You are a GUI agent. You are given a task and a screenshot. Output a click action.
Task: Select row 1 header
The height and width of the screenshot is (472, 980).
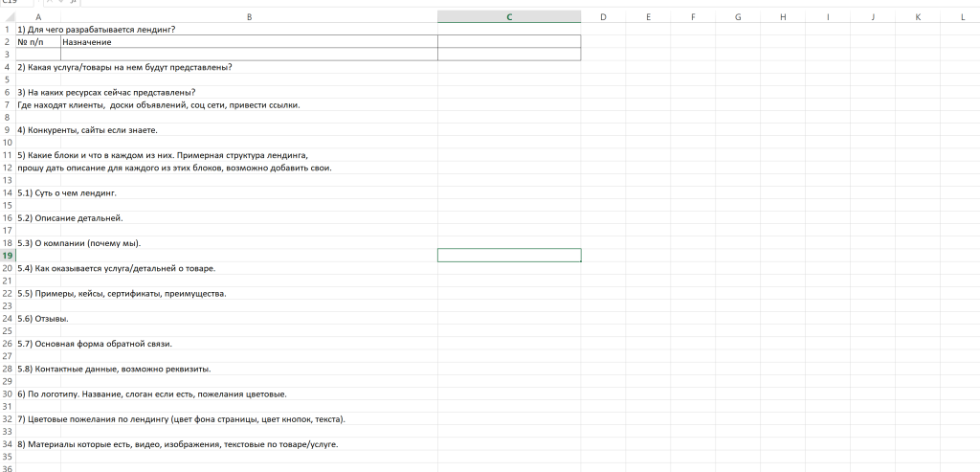pos(8,30)
